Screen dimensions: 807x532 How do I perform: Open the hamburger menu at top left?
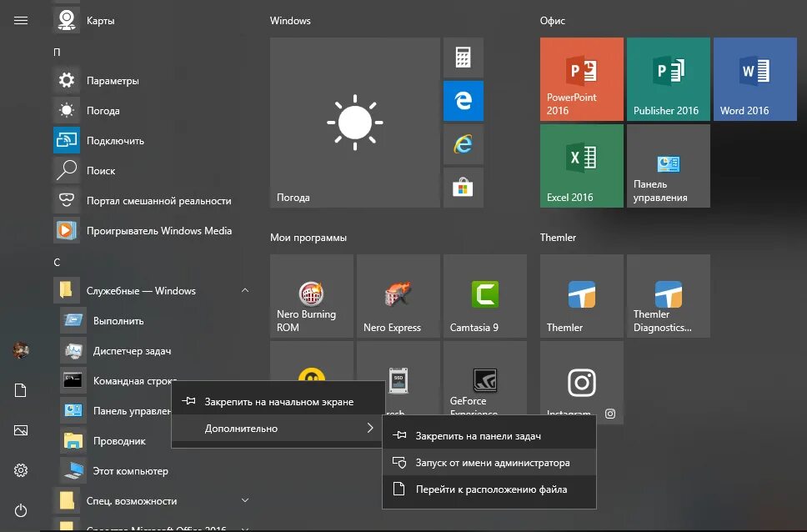[21, 21]
